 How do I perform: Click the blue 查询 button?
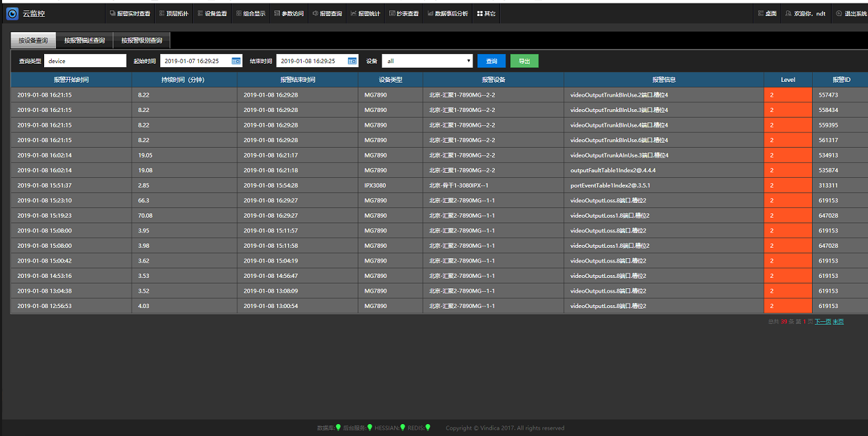pos(491,61)
